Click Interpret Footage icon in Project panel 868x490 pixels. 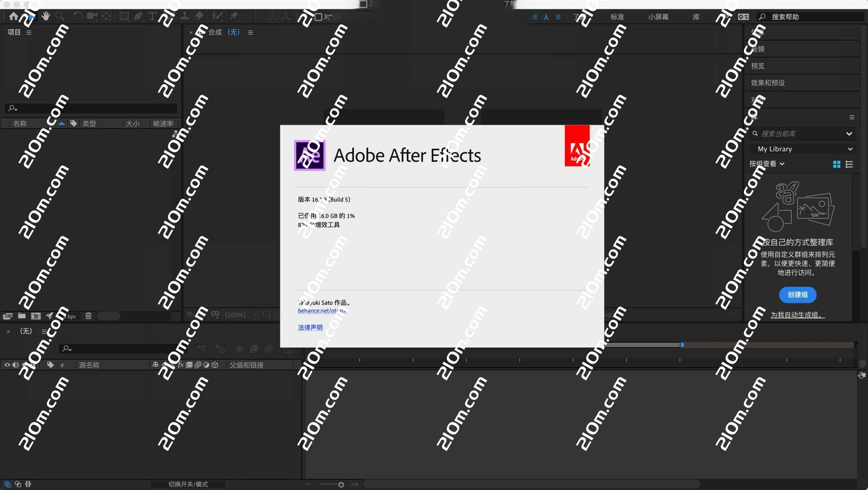pos(7,316)
